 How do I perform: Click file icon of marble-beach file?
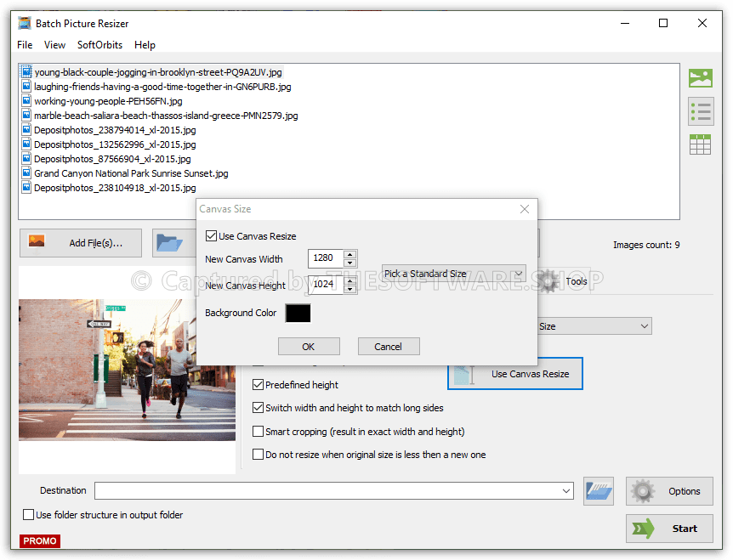click(x=26, y=116)
